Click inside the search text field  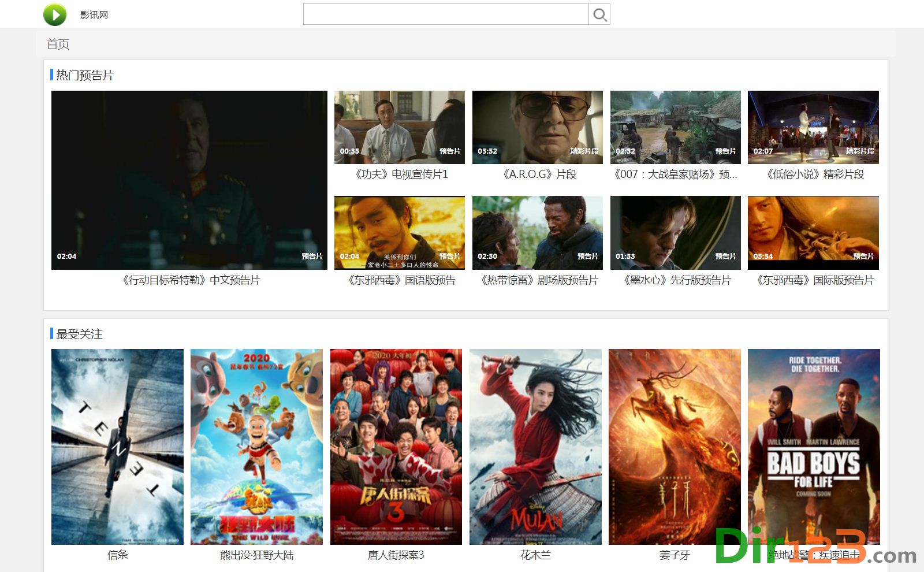(445, 15)
